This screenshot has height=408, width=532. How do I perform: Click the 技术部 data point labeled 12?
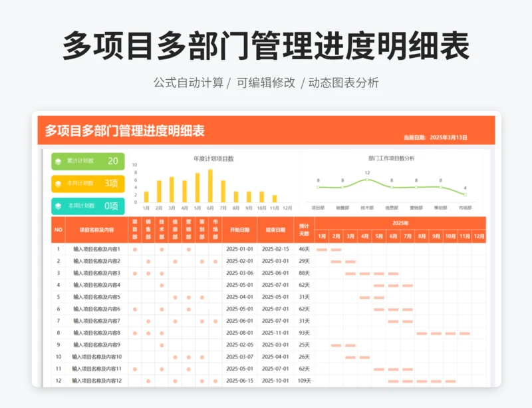367,179
